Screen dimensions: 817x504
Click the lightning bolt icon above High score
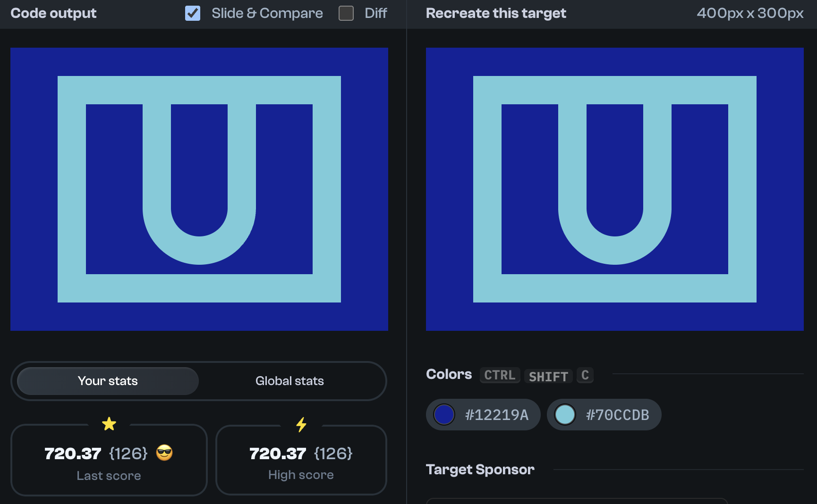pos(301,424)
